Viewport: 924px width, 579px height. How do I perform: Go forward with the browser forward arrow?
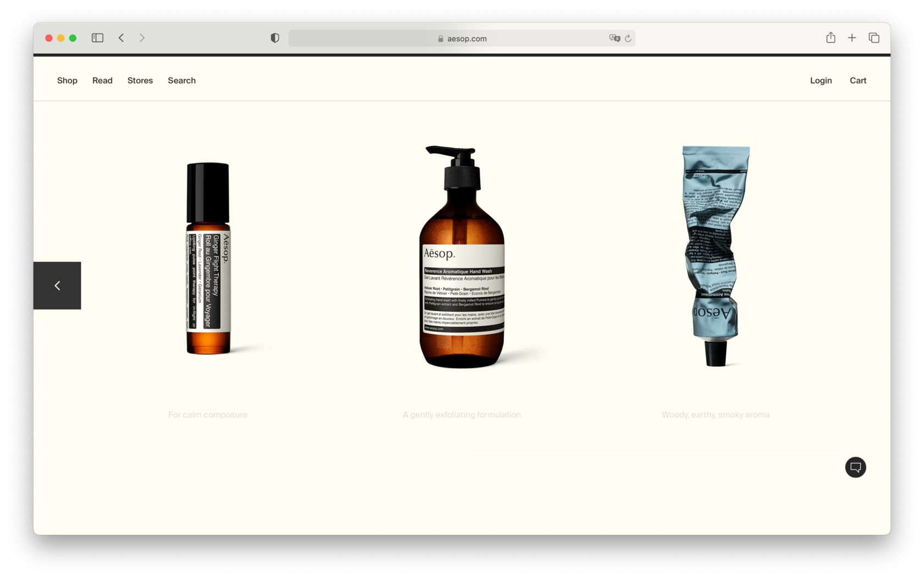(142, 38)
